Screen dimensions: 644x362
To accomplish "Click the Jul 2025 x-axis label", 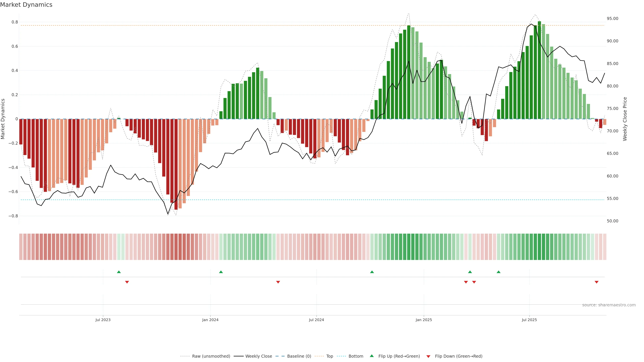I will coord(529,320).
